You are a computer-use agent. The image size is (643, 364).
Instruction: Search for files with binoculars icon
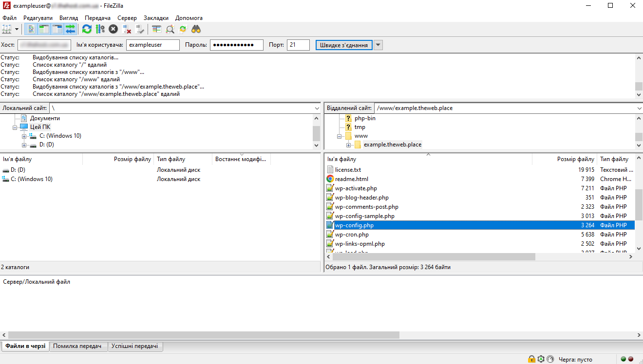pos(196,29)
